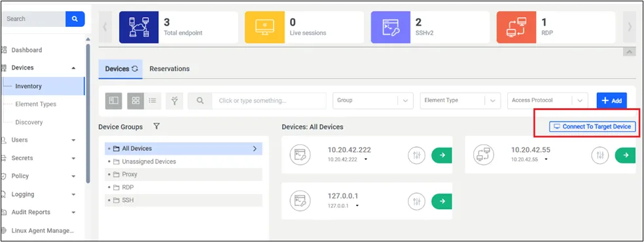Click Connect To Target Device button
This screenshot has width=644, height=242.
point(592,127)
